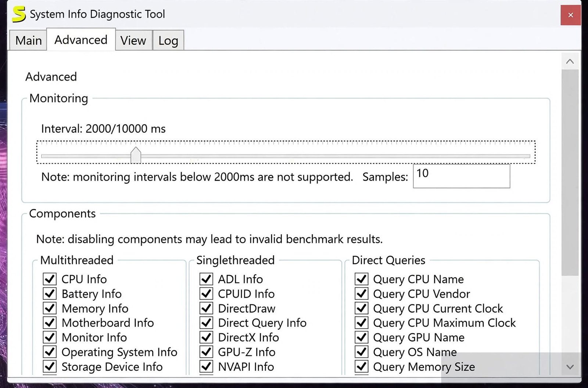Toggle Query CPU Vendor checkbox

pyautogui.click(x=362, y=294)
